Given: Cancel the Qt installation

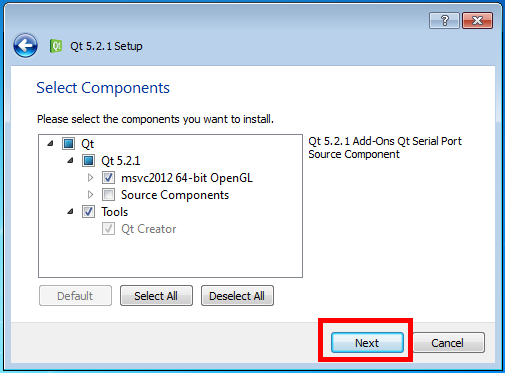Looking at the screenshot, I should coord(449,342).
